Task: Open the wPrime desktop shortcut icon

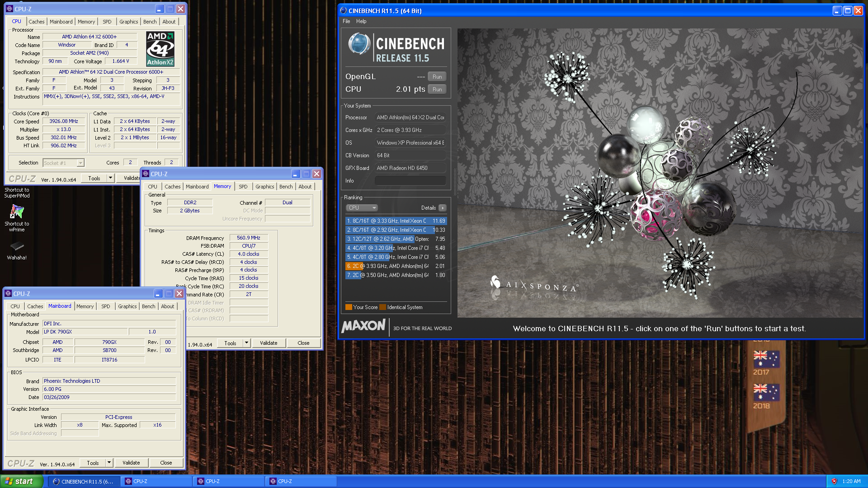Action: pyautogui.click(x=17, y=212)
